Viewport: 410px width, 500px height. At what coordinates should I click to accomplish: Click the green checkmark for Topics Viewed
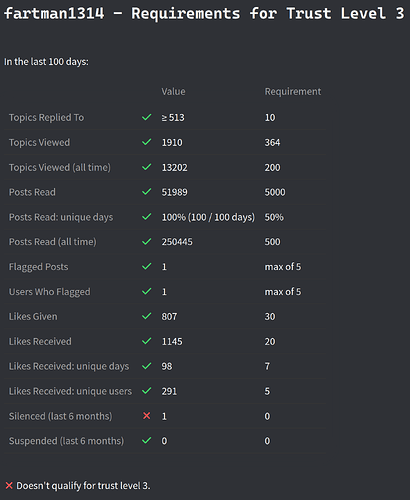coord(147,142)
